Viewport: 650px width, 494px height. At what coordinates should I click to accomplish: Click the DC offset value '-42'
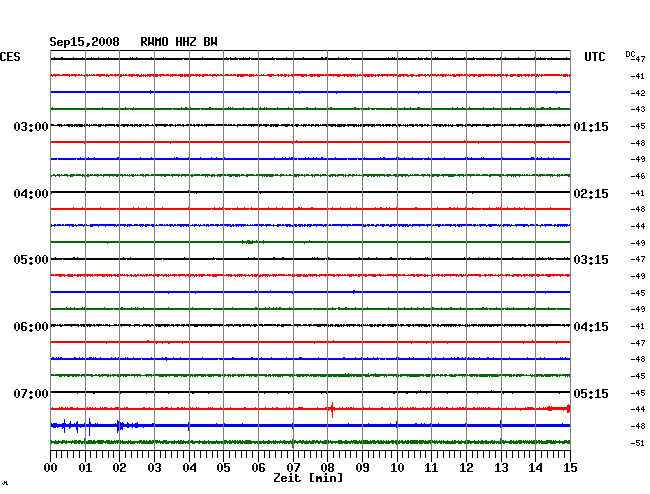[638, 93]
